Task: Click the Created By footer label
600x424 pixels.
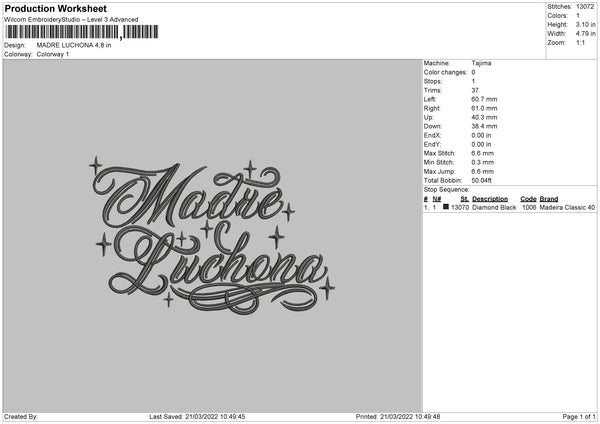Action: pos(21,417)
